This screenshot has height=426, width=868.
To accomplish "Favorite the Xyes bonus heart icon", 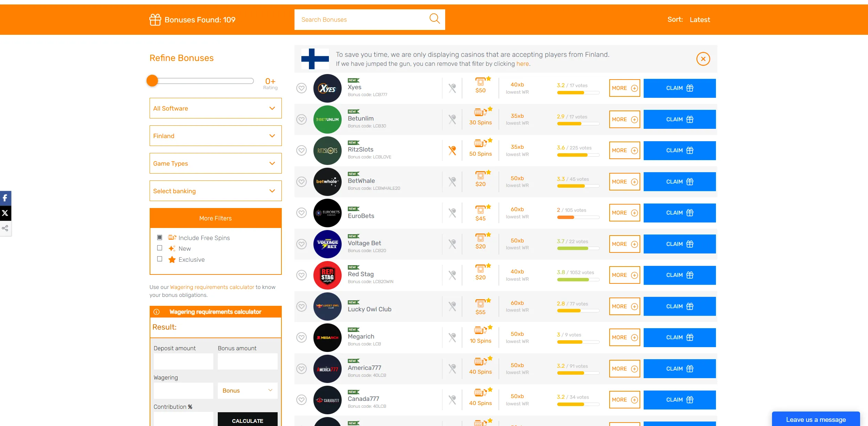I will coord(302,88).
